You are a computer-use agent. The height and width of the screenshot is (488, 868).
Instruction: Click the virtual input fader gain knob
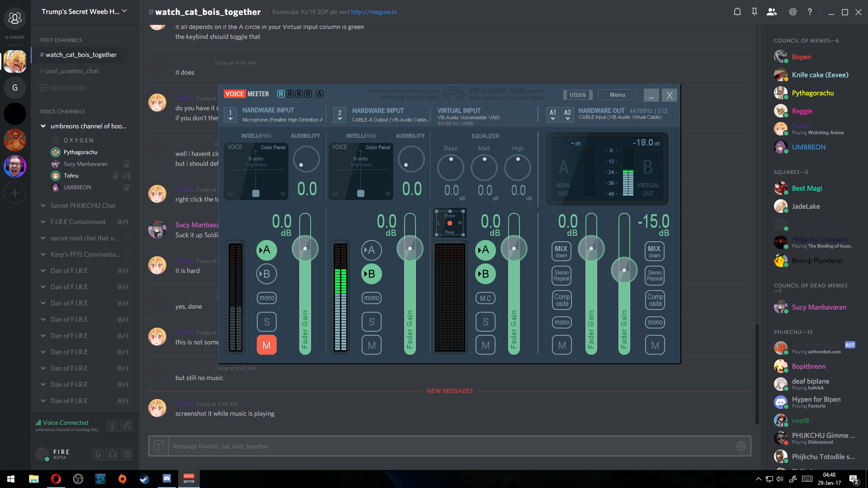pos(514,249)
